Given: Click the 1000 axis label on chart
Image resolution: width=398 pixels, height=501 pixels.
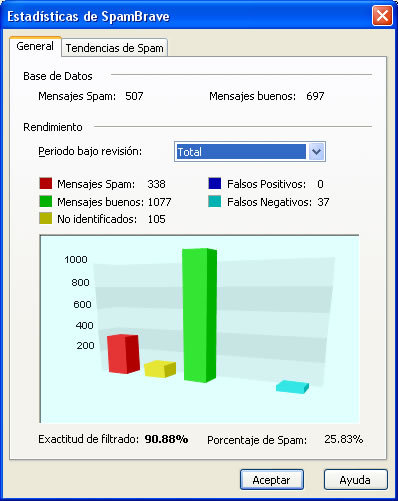Looking at the screenshot, I should point(76,259).
